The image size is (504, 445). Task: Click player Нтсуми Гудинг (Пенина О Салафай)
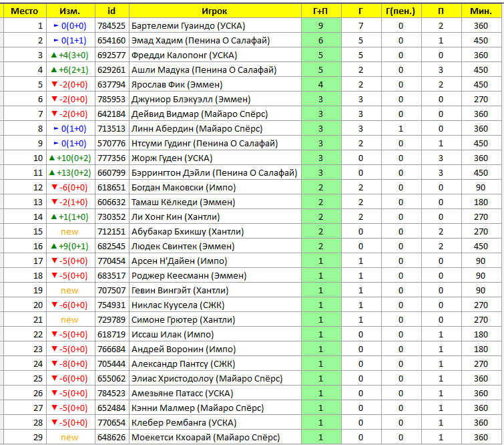click(204, 144)
